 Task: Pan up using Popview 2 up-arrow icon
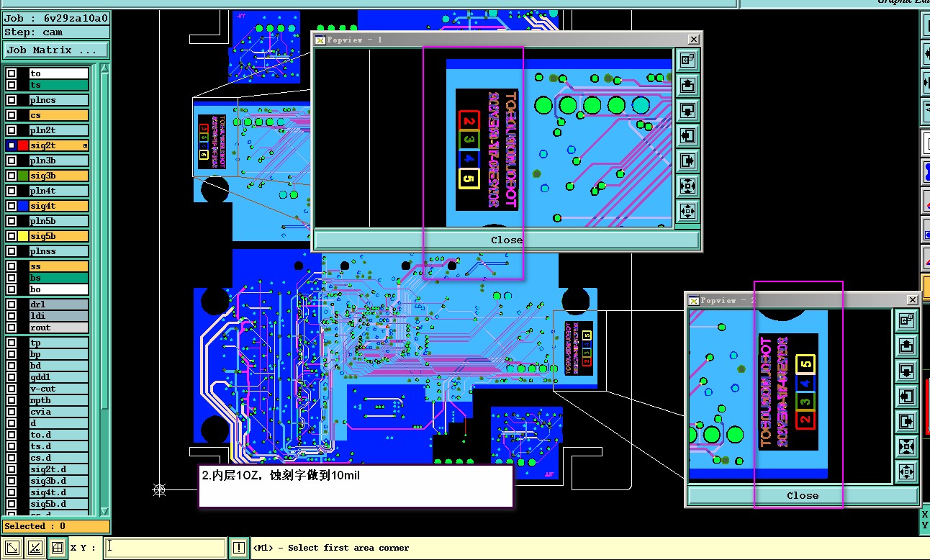click(x=907, y=346)
